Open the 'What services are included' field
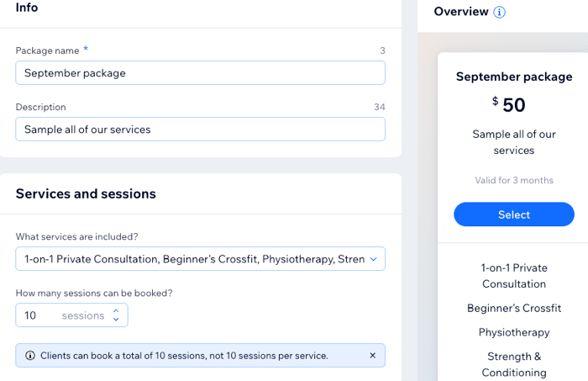The width and height of the screenshot is (588, 381). [200, 259]
